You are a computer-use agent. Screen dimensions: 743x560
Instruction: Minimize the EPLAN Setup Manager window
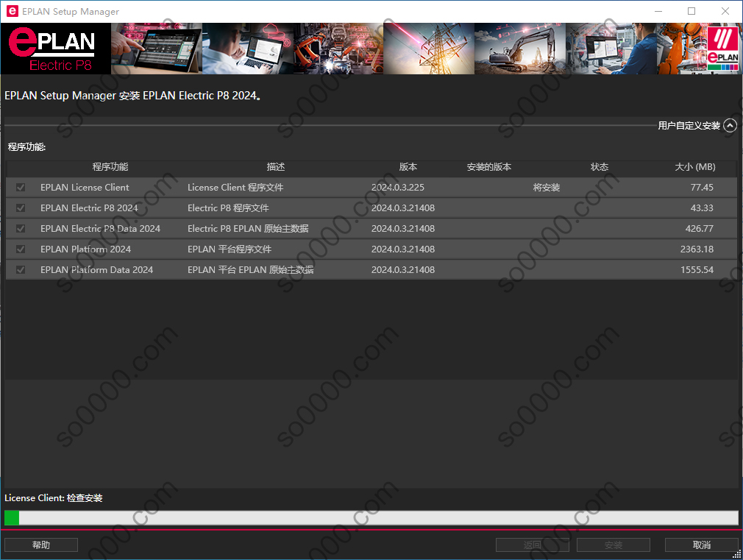click(x=658, y=11)
